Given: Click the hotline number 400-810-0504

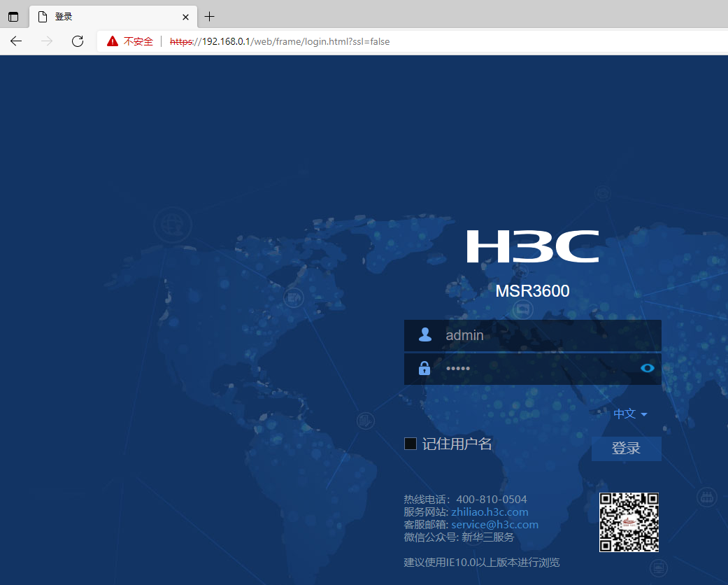Looking at the screenshot, I should [x=492, y=500].
